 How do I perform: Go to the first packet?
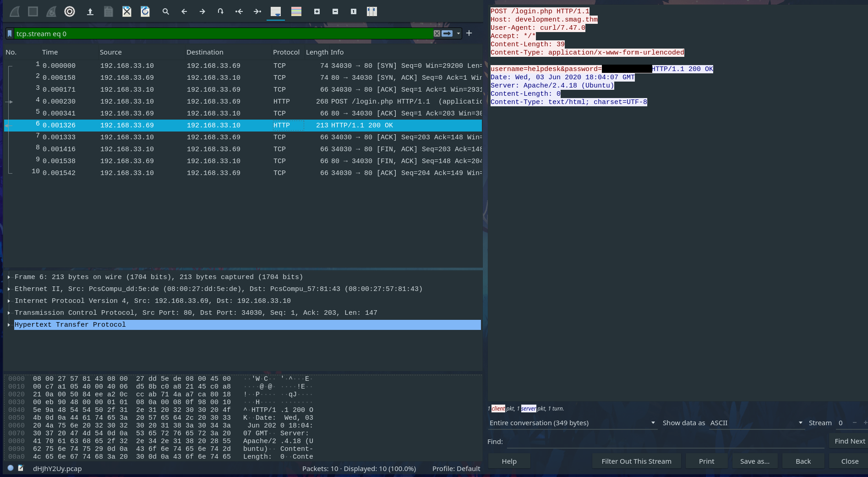pos(239,11)
